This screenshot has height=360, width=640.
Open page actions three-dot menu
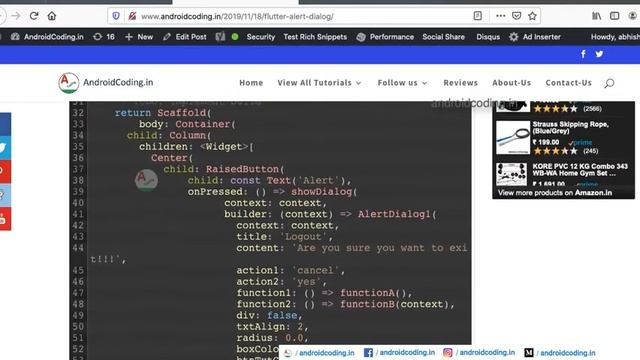point(500,16)
